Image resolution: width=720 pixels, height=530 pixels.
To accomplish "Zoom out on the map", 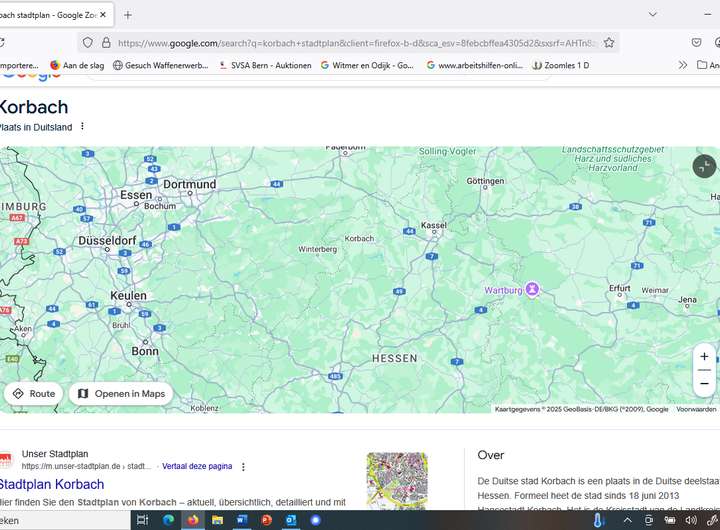I will coord(704,383).
